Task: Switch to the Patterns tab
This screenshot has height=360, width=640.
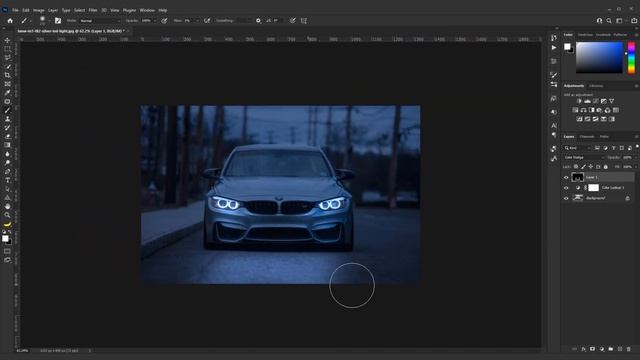Action: (620, 35)
